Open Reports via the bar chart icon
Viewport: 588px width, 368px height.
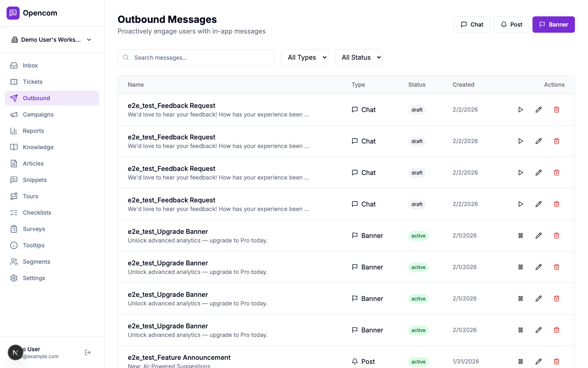coord(13,131)
